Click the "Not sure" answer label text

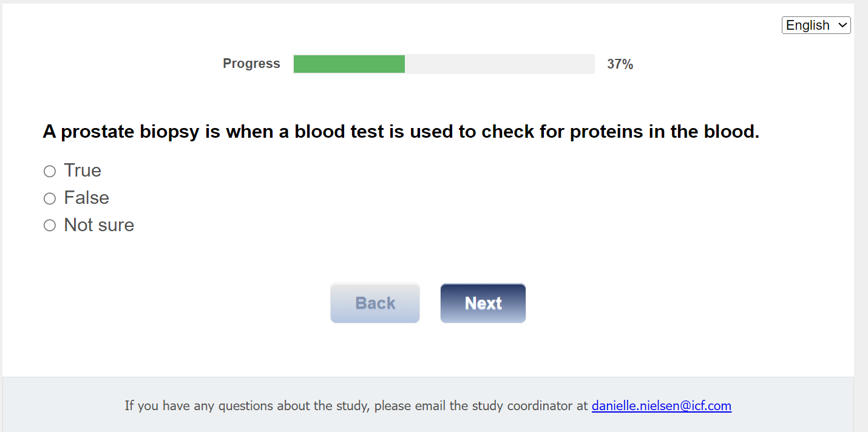click(99, 225)
